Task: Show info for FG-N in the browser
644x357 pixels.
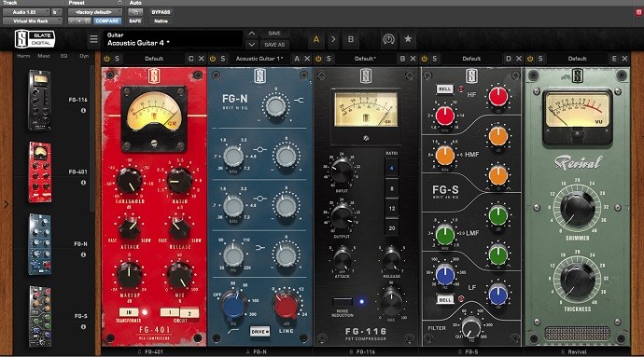Action: point(83,254)
